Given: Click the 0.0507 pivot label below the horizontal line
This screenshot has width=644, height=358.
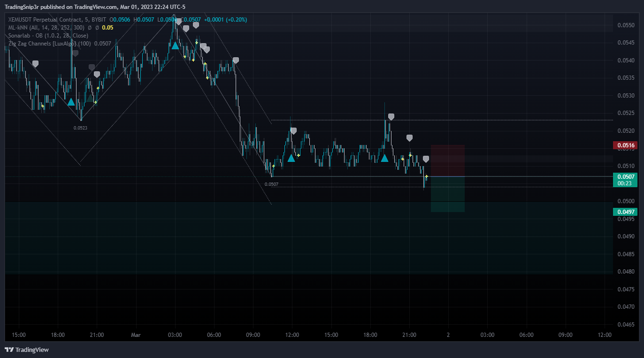Looking at the screenshot, I should coord(271,184).
